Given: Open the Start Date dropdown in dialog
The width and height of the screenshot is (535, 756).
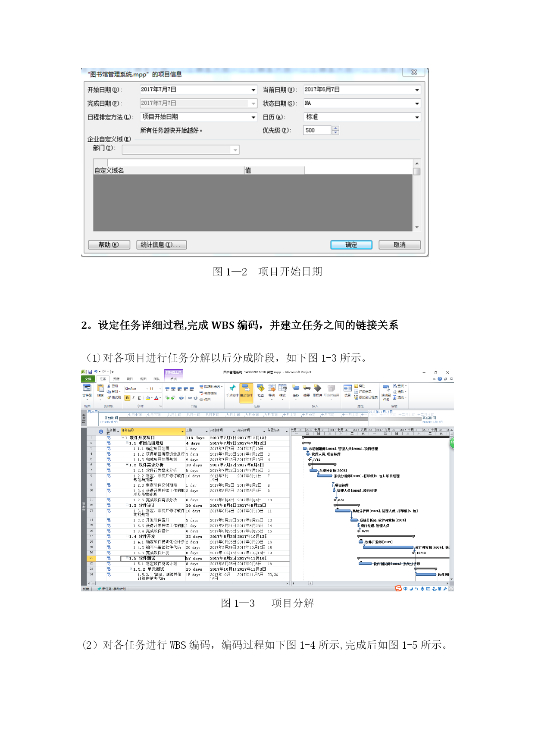Looking at the screenshot, I should click(x=253, y=90).
